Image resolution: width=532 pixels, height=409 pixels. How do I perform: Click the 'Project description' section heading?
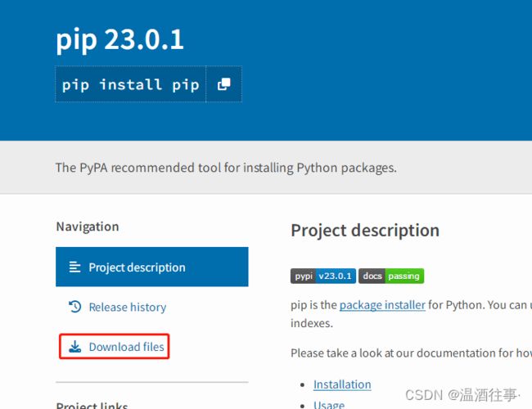click(x=365, y=231)
